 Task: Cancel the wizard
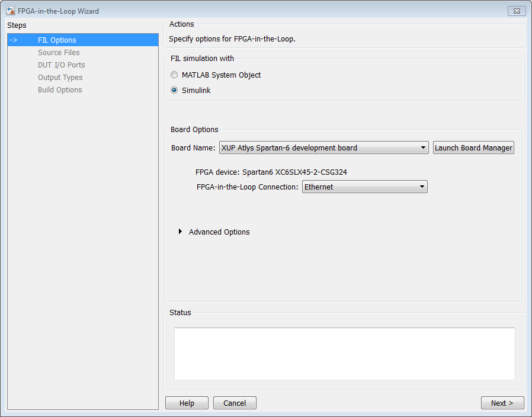pyautogui.click(x=235, y=403)
